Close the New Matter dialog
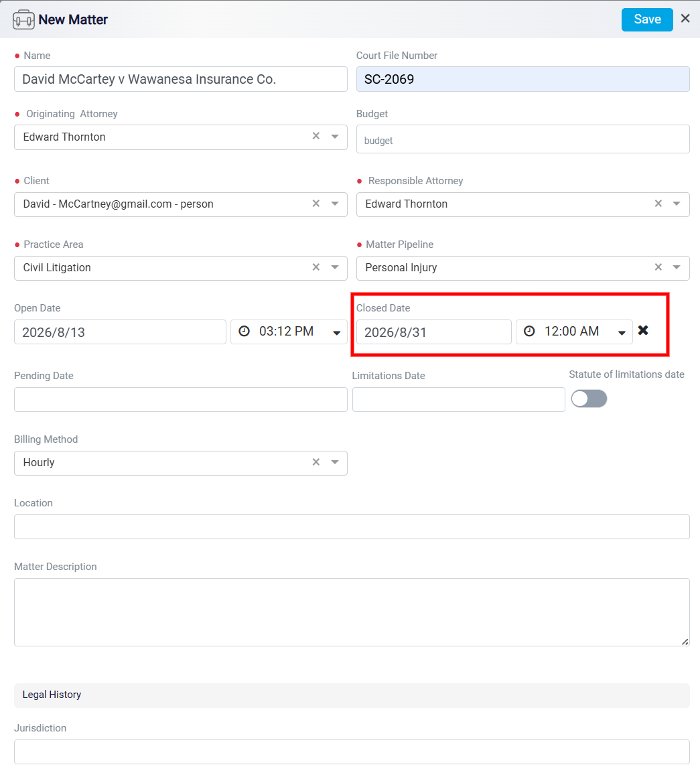 click(x=685, y=19)
